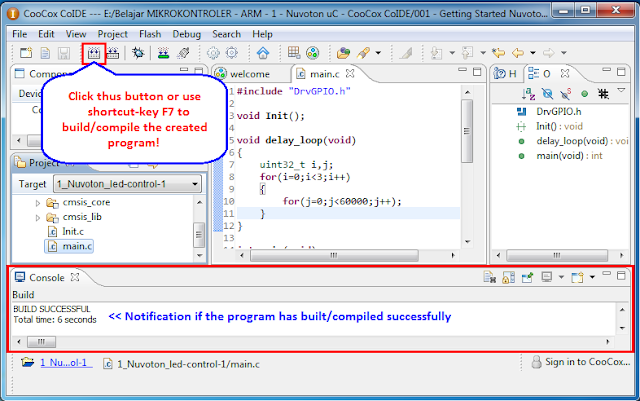Open the Search menu
Viewport: 640px width, 401px height.
227,34
